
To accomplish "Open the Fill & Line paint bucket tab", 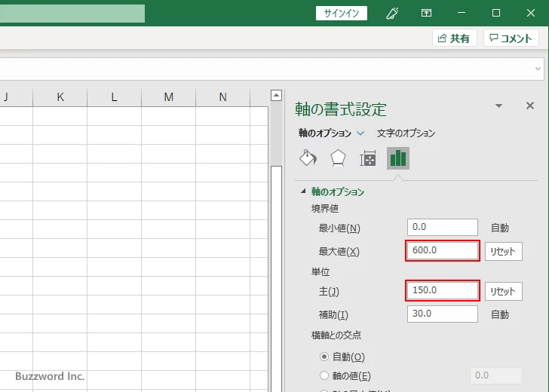I will [x=308, y=158].
